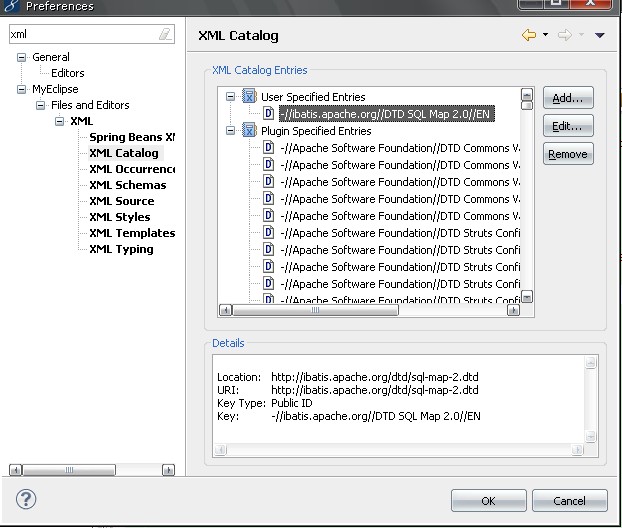Viewport: 622px width, 528px height.
Task: Click the Plugin Specified Entries catalog icon
Action: (249, 130)
